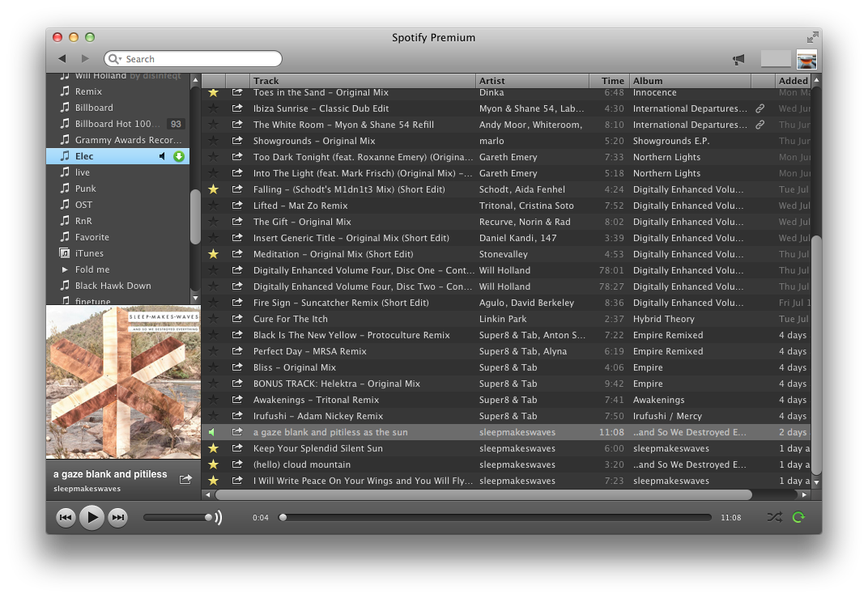The width and height of the screenshot is (868, 598).
Task: Share the Perfect Day MRSA Remix track
Action: click(237, 350)
